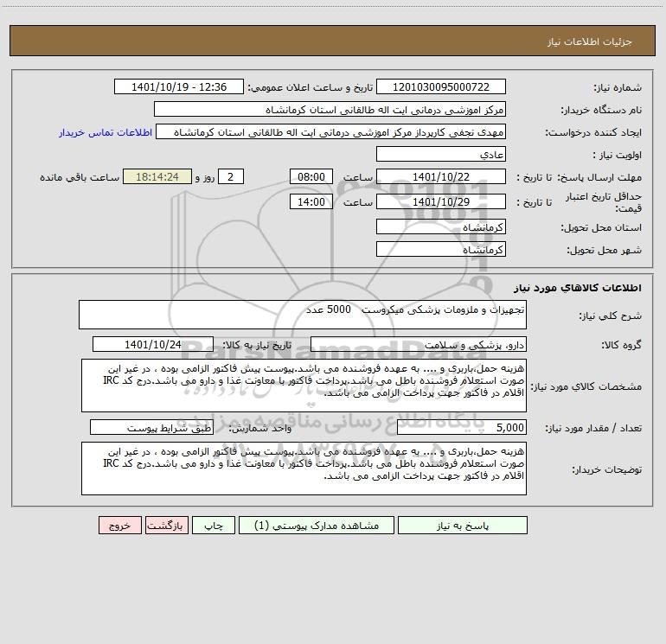Click the need date field 1401/10/24
This screenshot has height=644, width=666.
[x=153, y=344]
